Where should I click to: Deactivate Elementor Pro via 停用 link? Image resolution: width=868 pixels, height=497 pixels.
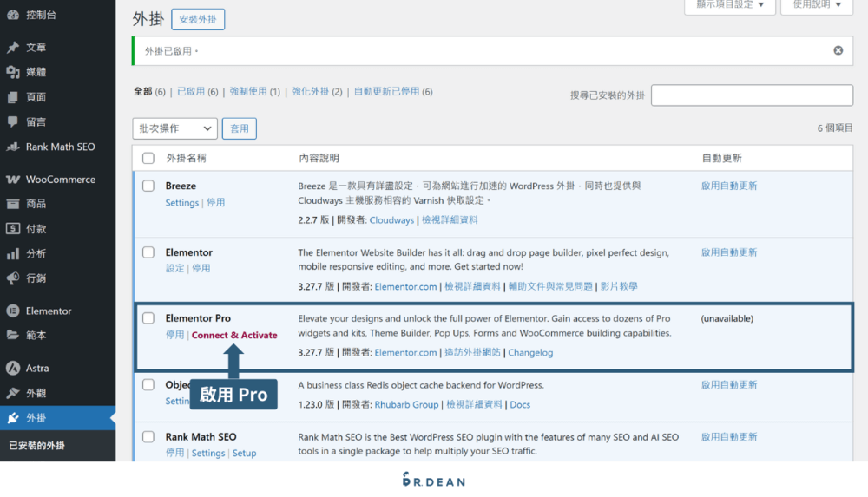[x=174, y=335]
